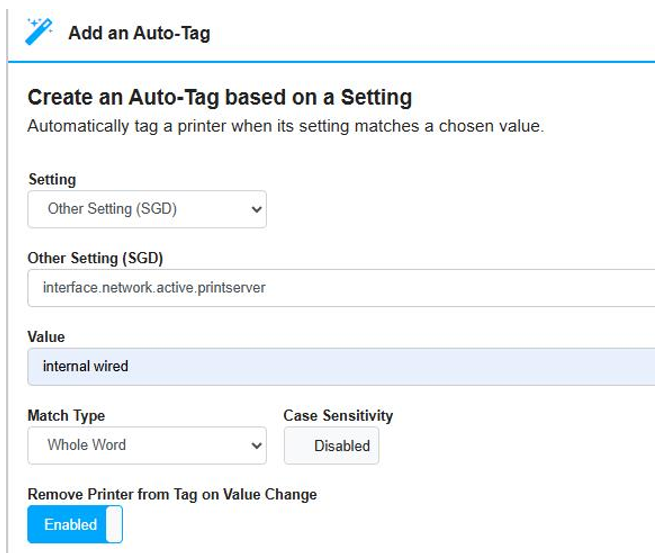This screenshot has height=553, width=663.
Task: Click the magic wand Auto-Tag icon
Action: pyautogui.click(x=39, y=31)
